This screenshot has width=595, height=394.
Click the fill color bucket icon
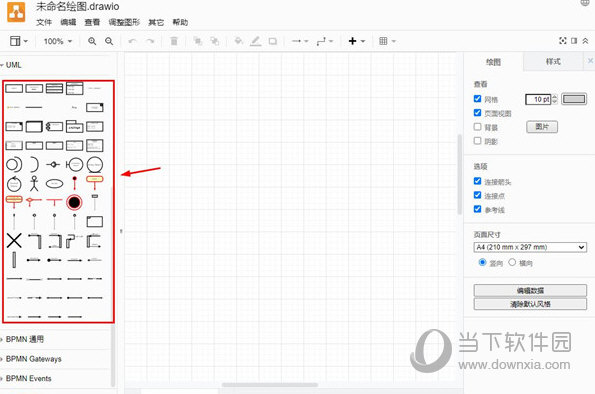pyautogui.click(x=239, y=41)
